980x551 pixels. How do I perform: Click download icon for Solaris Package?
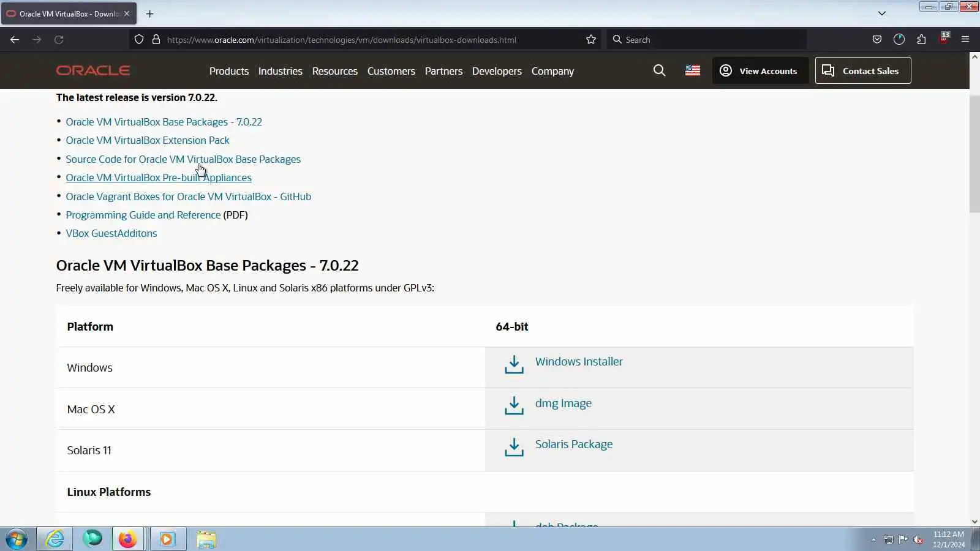click(x=514, y=447)
